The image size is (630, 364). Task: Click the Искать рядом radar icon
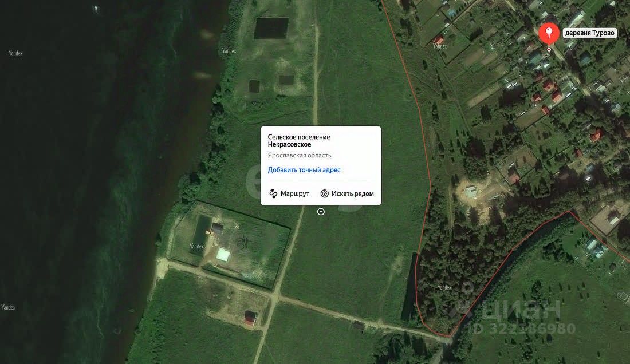[324, 193]
